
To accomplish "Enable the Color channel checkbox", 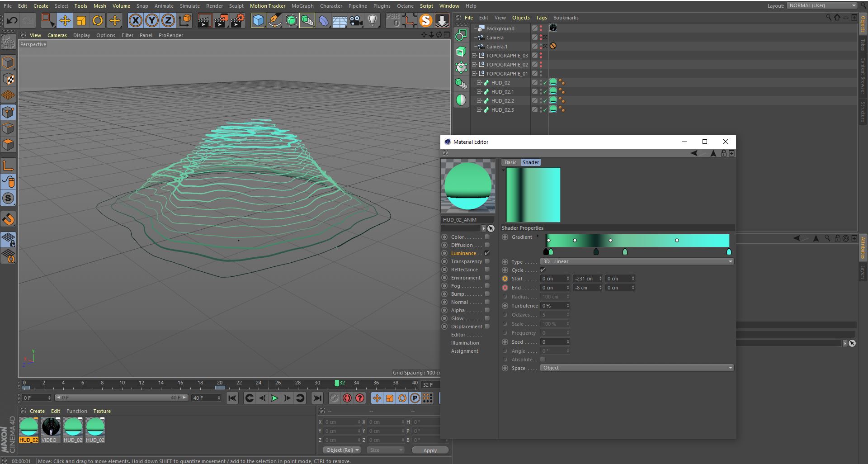I will pyautogui.click(x=487, y=237).
